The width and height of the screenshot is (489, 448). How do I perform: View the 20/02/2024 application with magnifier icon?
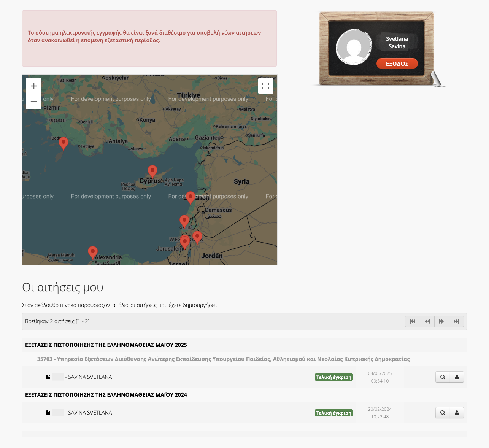click(x=443, y=413)
